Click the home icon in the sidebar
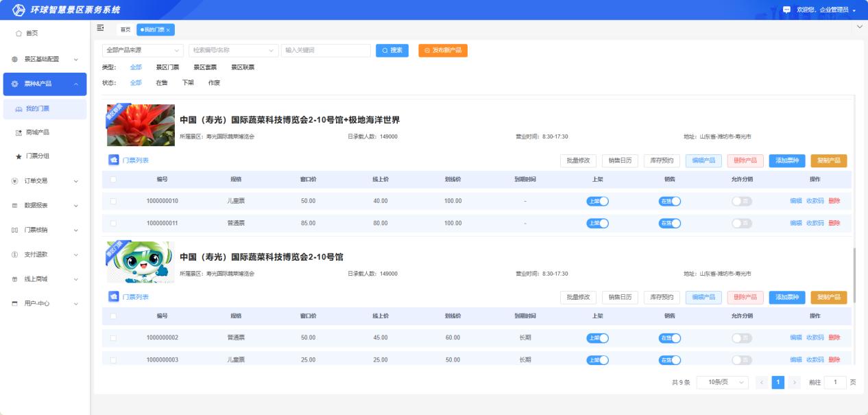 18,33
